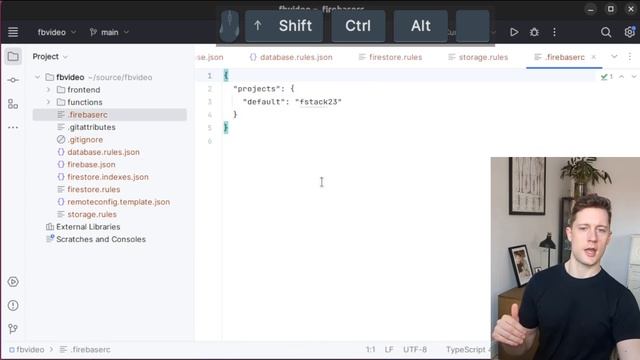Click the fstack23 value in editor
The image size is (640, 360).
pos(318,102)
